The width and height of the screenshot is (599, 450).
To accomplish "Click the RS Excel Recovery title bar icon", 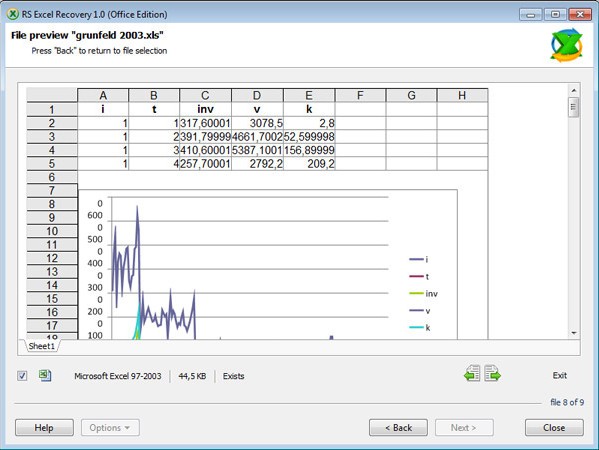I will coord(13,15).
